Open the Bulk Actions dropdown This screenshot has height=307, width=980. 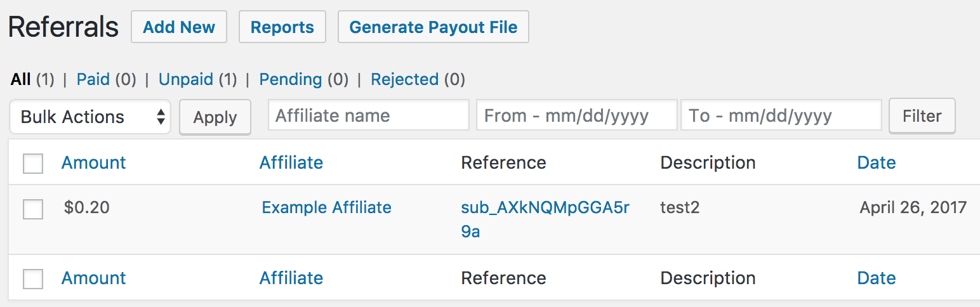[90, 117]
